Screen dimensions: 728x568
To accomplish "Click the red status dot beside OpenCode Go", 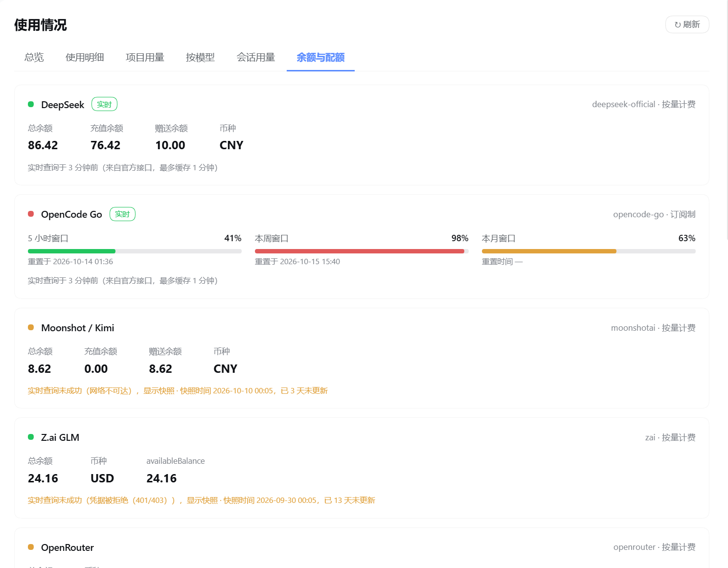I will coord(31,214).
